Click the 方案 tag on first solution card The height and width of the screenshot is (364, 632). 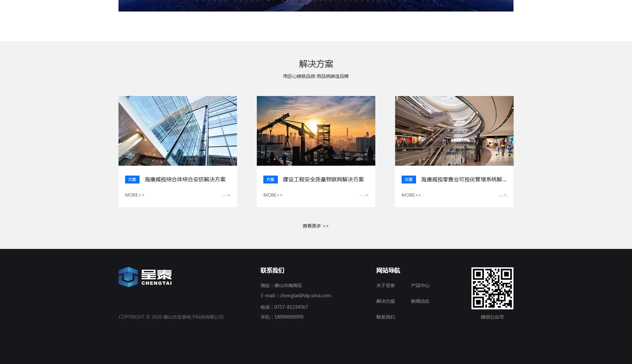tap(132, 180)
